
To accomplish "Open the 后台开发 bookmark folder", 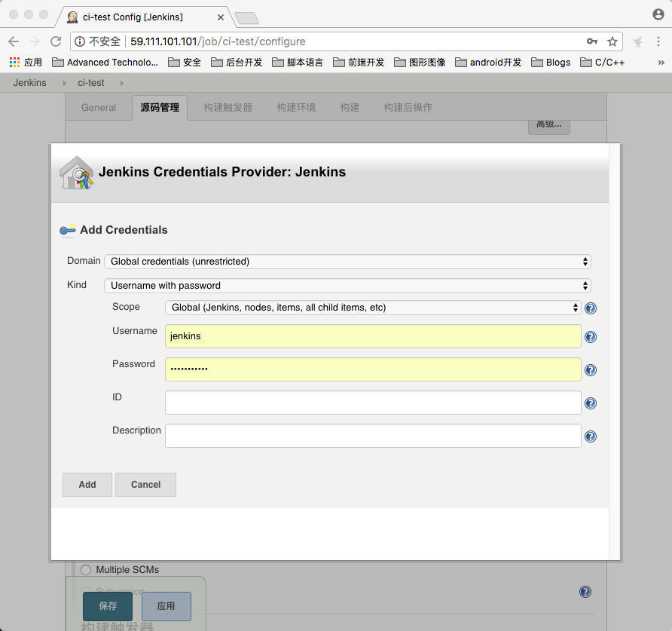I will 237,63.
